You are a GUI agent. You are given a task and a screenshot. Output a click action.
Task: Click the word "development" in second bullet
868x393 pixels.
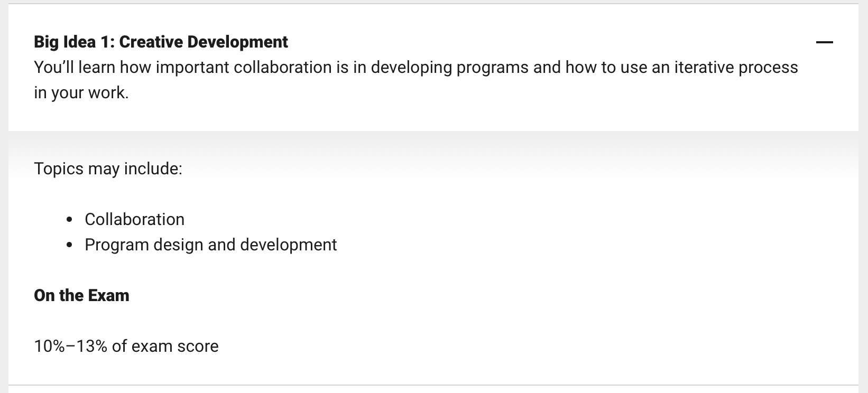(288, 245)
